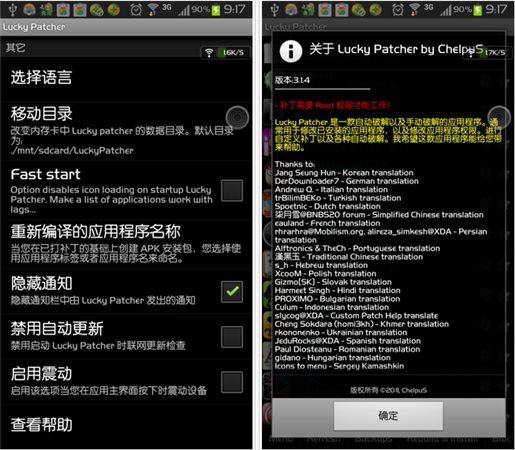Image resolution: width=515 pixels, height=450 pixels.
Task: Tap 'JeduRocks@XDA - Spanish translation' line
Action: (348, 341)
